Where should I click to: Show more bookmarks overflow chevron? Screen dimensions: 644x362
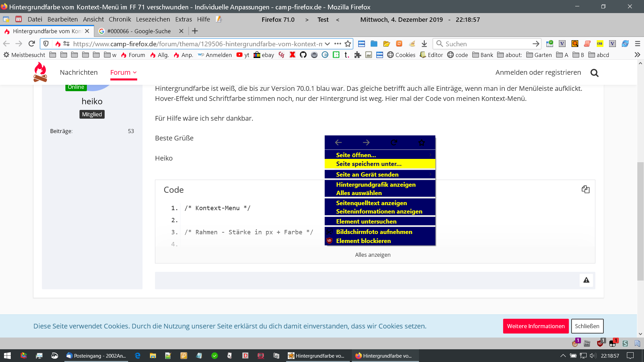click(x=637, y=55)
